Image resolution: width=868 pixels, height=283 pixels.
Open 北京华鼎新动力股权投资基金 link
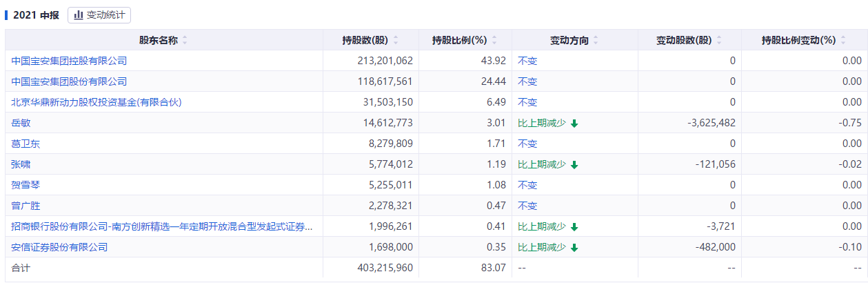[97, 102]
